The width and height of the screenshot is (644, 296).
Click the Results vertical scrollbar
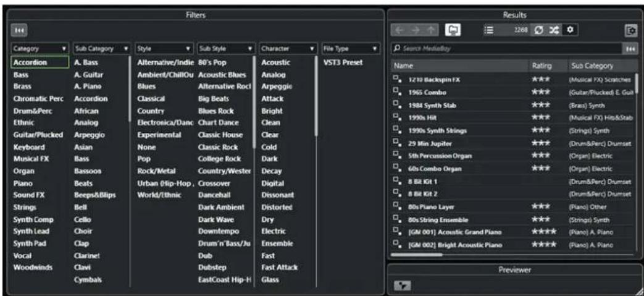pyautogui.click(x=637, y=84)
